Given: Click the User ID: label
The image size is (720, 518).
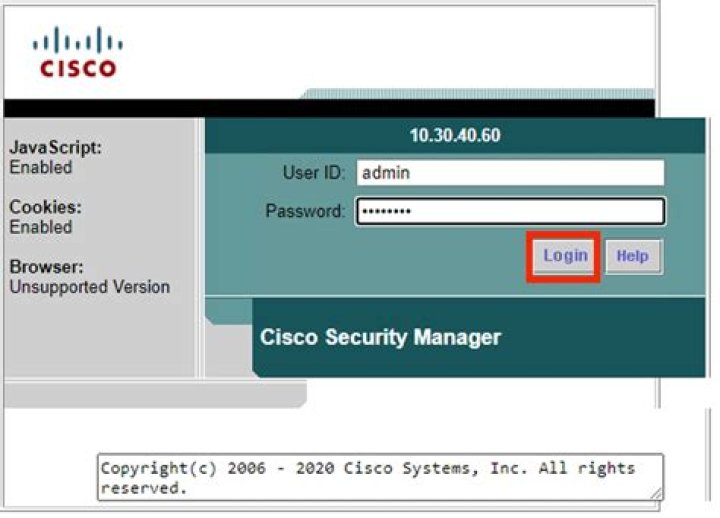Looking at the screenshot, I should tap(314, 173).
